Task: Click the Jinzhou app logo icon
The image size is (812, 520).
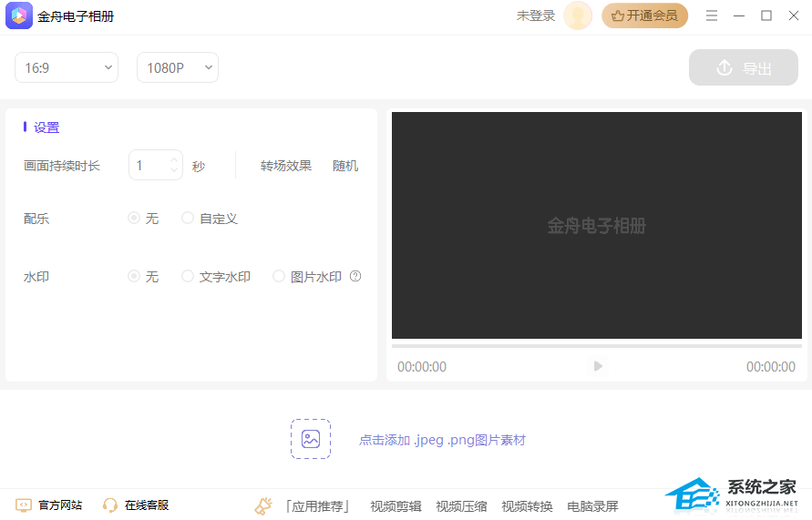Action: pyautogui.click(x=18, y=16)
